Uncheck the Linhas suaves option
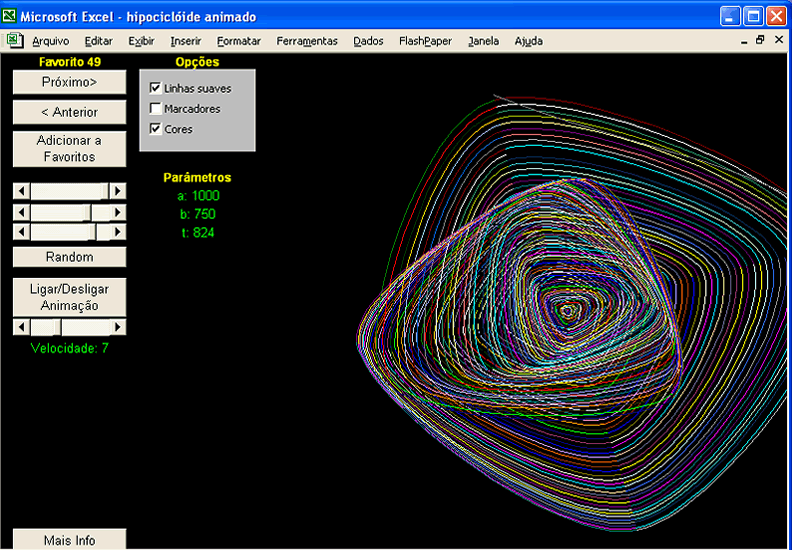This screenshot has height=550, width=794. pyautogui.click(x=155, y=89)
